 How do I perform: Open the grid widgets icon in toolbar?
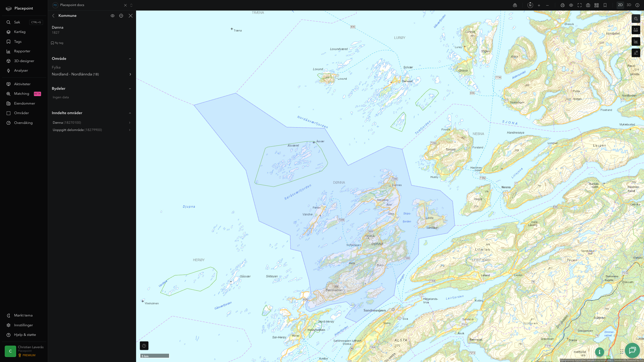tap(596, 5)
